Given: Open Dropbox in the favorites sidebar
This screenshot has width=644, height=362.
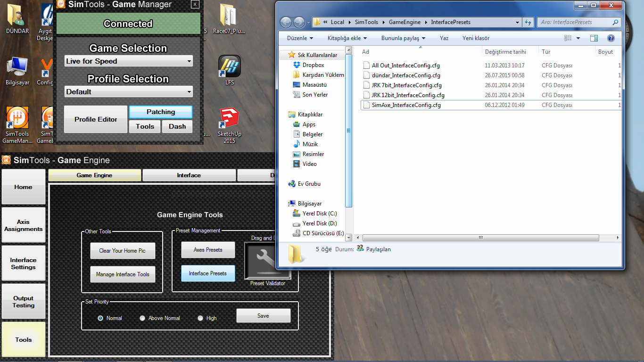Looking at the screenshot, I should click(x=313, y=65).
